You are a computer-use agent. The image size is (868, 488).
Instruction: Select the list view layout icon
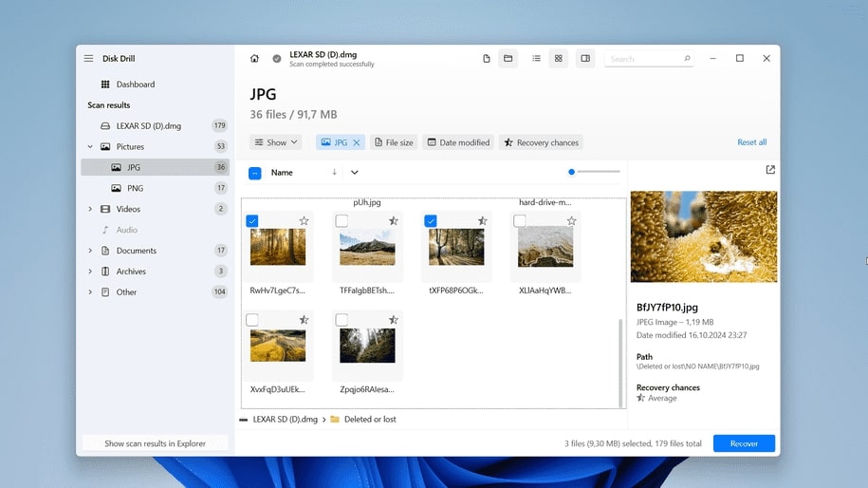coord(536,58)
